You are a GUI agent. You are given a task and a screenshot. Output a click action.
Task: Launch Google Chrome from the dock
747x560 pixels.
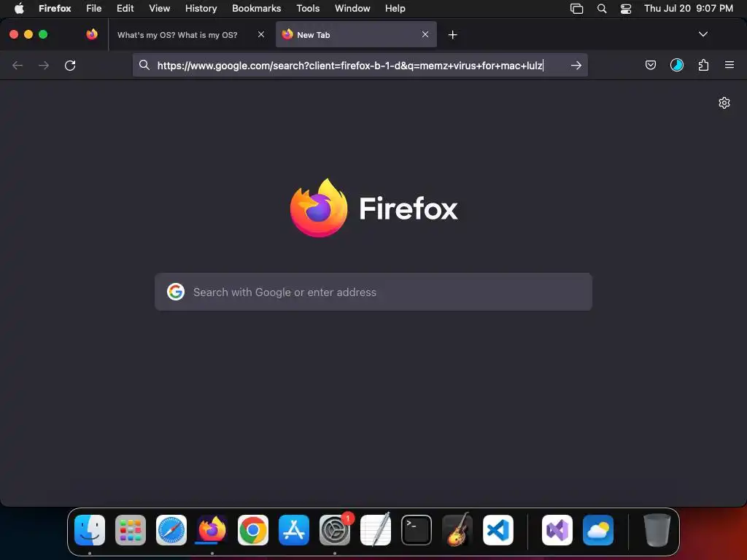point(253,530)
